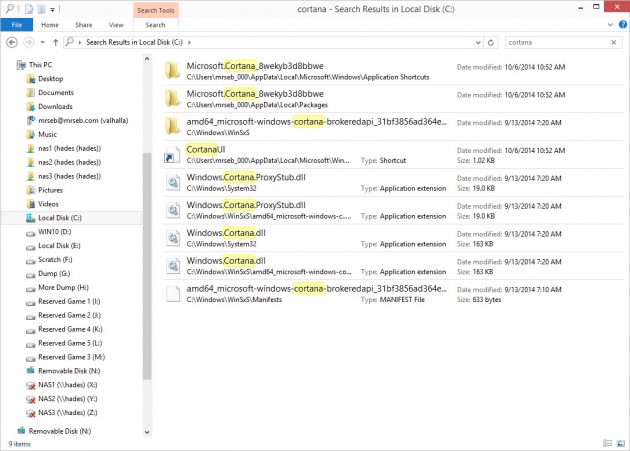Click the "Size: 633 bytes" text

coord(479,300)
